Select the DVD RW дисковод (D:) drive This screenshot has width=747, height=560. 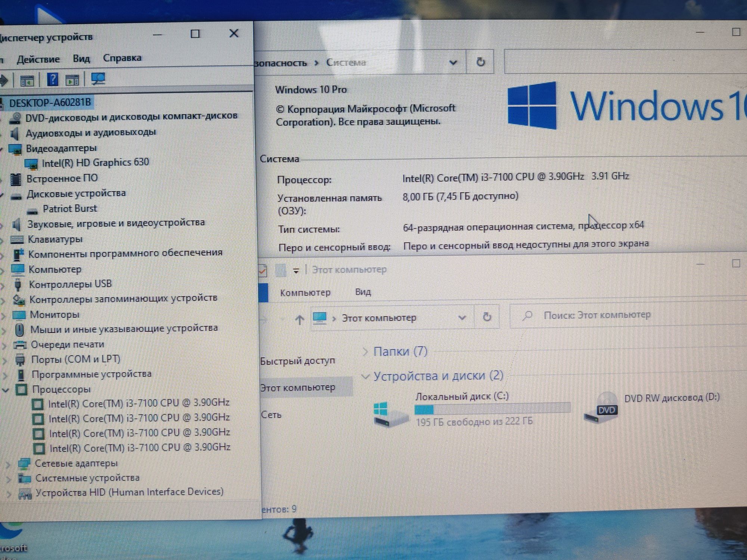[x=652, y=408]
